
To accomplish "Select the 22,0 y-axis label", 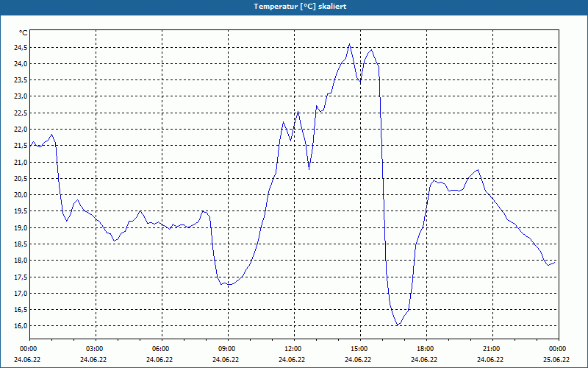I will 21,130.
